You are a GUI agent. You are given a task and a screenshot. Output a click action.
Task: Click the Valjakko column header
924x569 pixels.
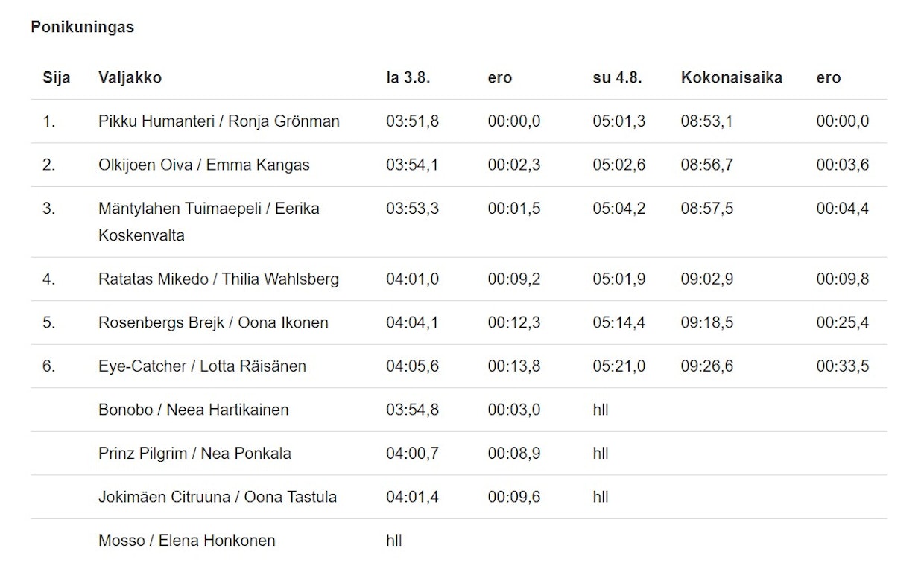point(130,77)
